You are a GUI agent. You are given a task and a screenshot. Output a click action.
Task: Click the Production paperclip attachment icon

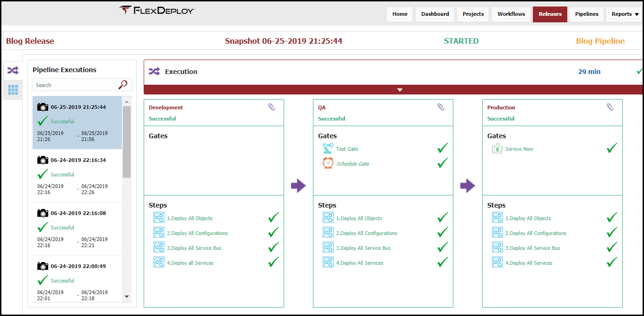(x=610, y=107)
